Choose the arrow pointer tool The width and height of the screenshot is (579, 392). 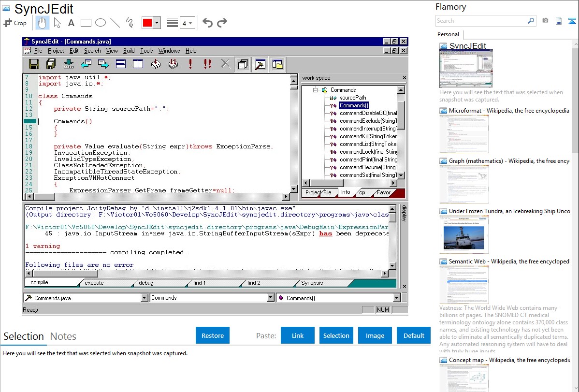tap(57, 23)
